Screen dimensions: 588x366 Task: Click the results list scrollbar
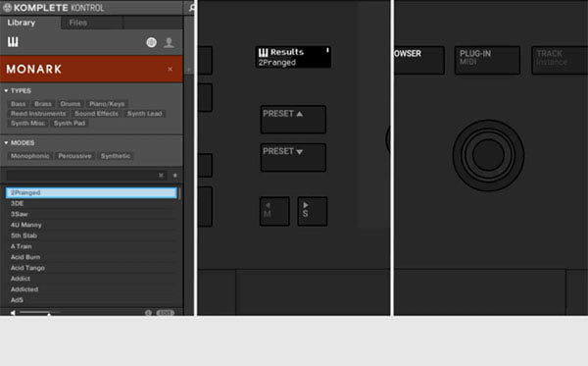[179, 193]
